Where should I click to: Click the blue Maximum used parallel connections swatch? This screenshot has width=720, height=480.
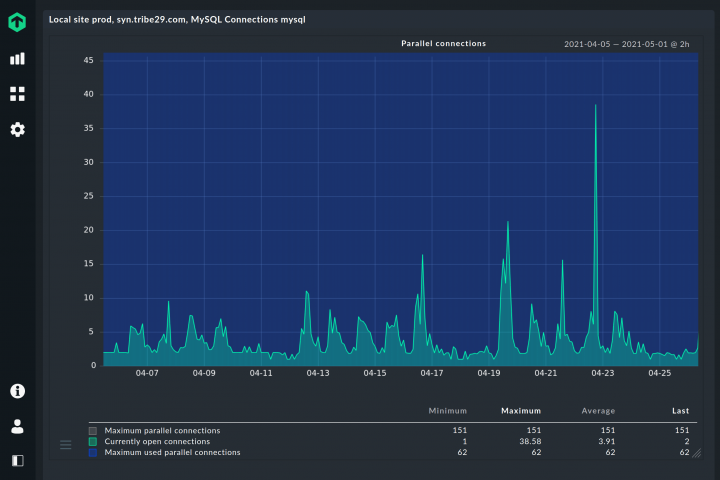coord(93,453)
